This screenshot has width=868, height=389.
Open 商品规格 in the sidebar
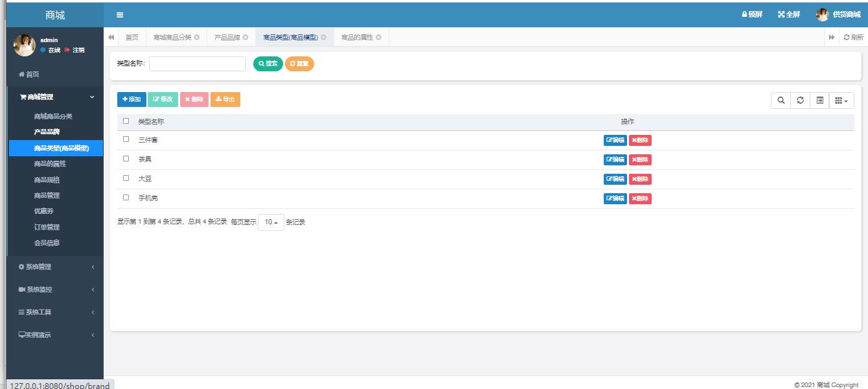click(47, 180)
